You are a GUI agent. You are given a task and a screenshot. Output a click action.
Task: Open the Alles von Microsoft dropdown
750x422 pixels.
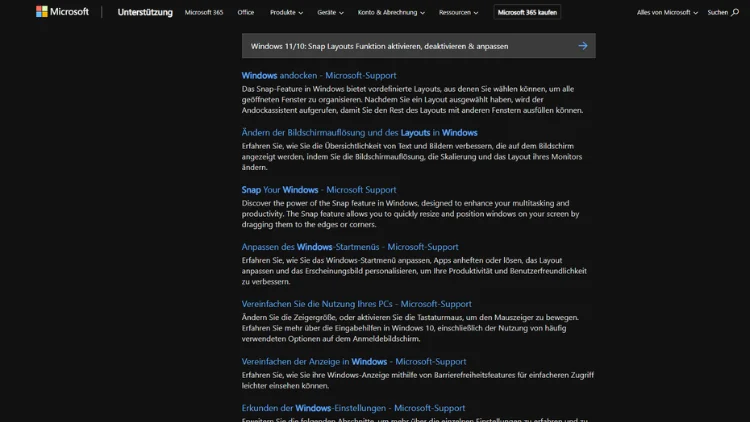coord(667,12)
